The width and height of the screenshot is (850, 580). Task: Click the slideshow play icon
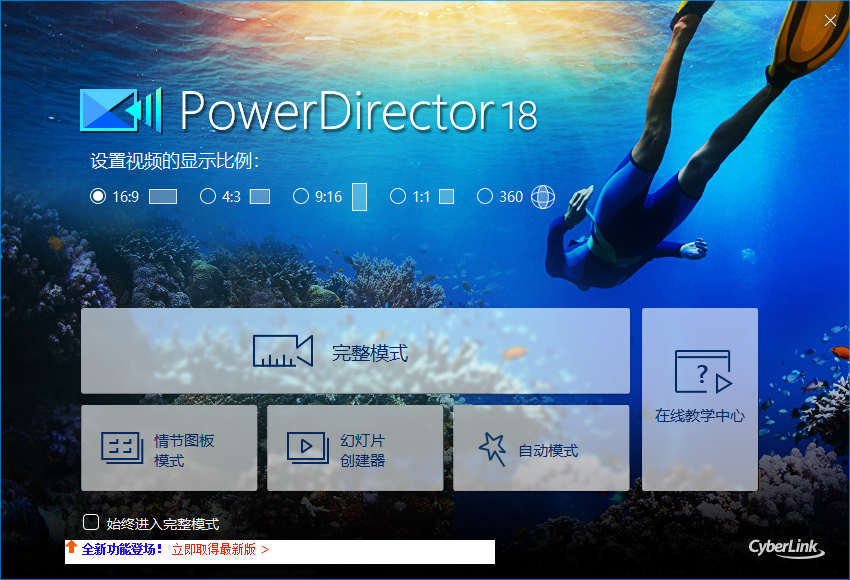click(x=308, y=448)
